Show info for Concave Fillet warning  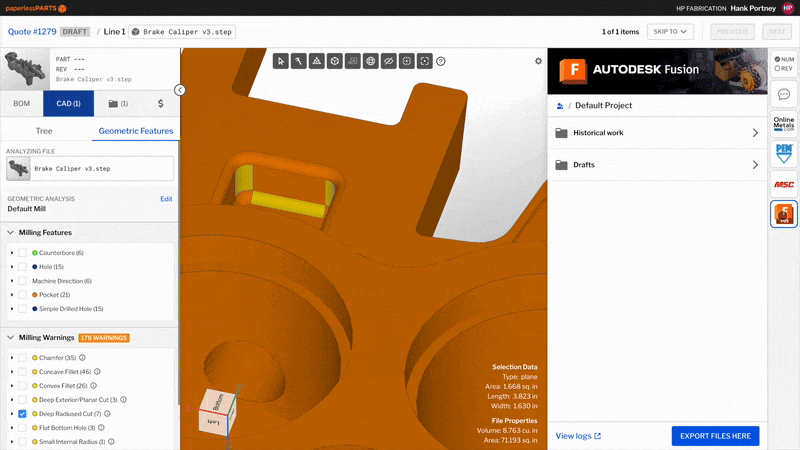[97, 371]
